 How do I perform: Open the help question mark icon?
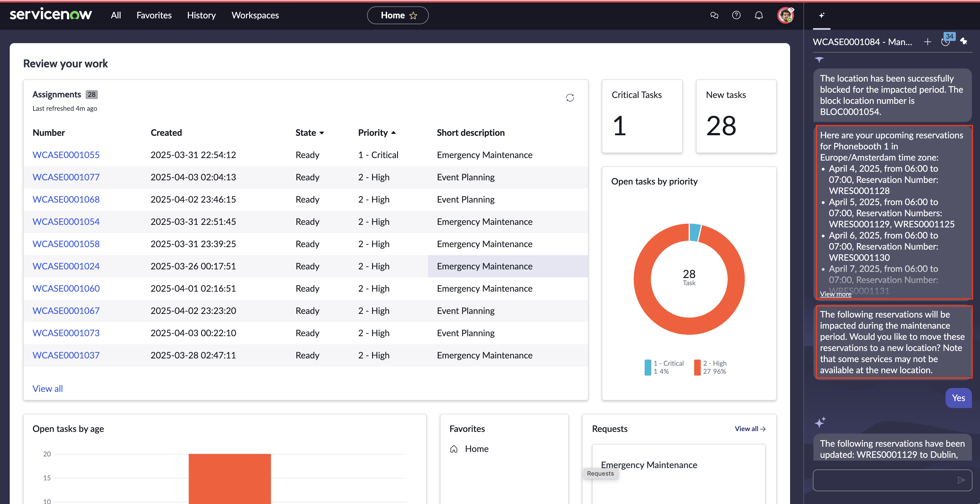[736, 15]
